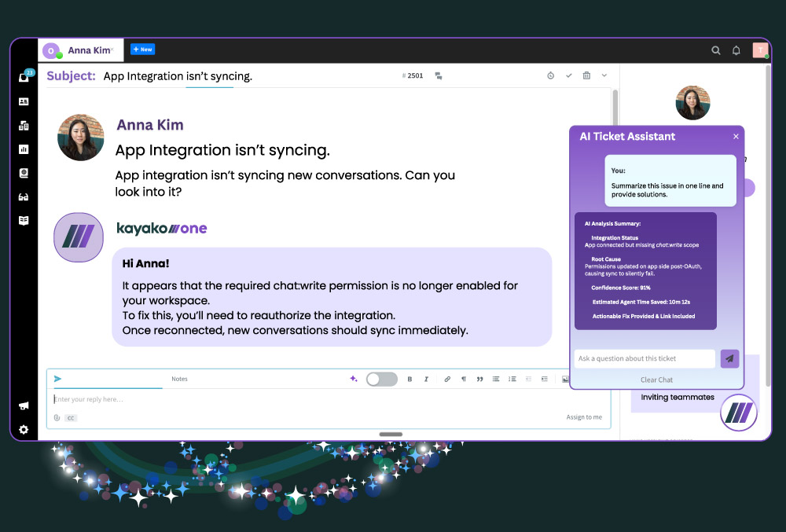Switch to the Notes tab
Viewport: 786px width, 532px height.
179,380
